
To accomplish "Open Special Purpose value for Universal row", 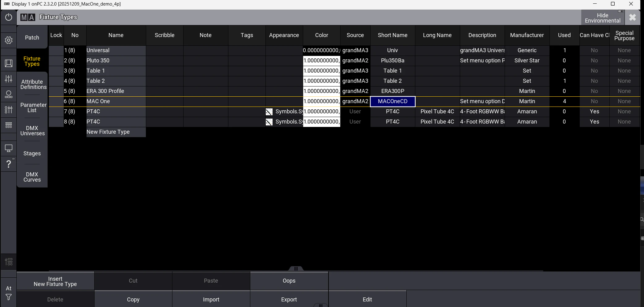I will 624,50.
